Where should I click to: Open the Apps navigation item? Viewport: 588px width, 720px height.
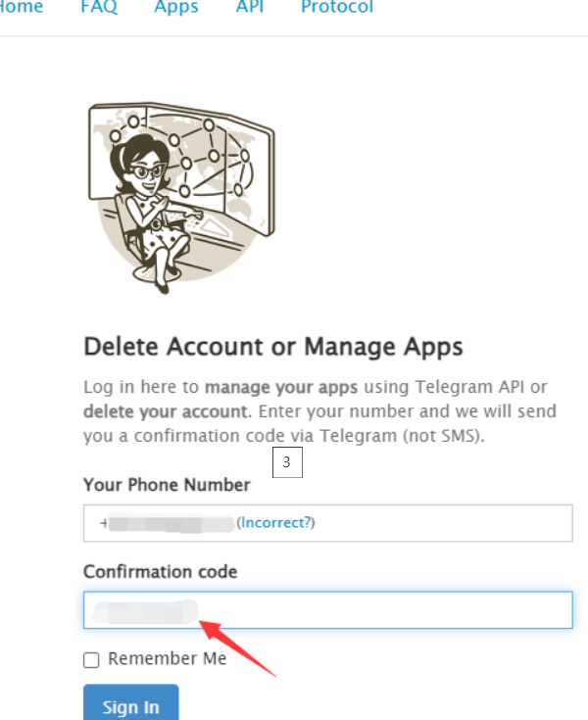click(176, 8)
